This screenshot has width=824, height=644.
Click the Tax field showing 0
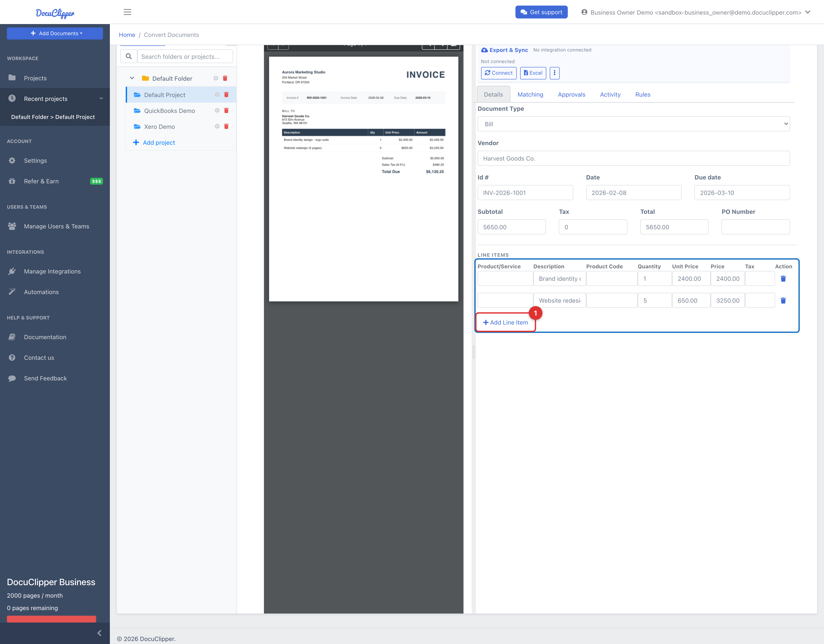point(593,227)
